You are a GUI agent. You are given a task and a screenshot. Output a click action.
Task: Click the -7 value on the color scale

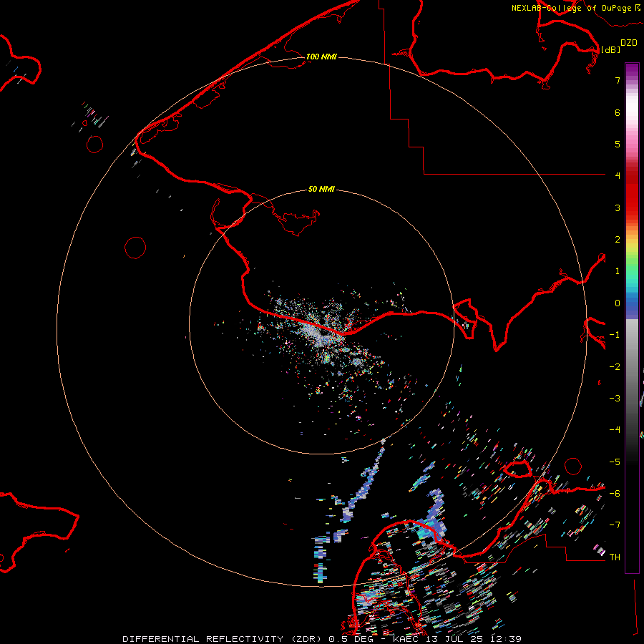point(615,525)
